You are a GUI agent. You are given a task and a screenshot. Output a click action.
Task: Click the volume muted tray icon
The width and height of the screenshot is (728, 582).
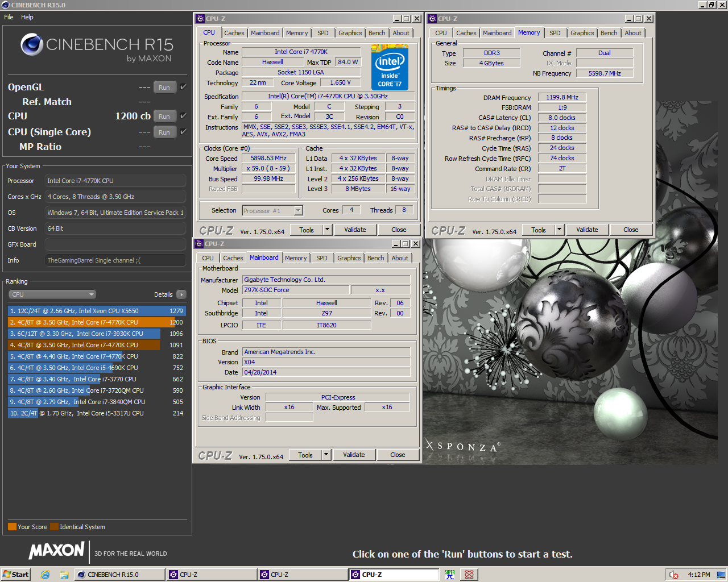tap(673, 575)
